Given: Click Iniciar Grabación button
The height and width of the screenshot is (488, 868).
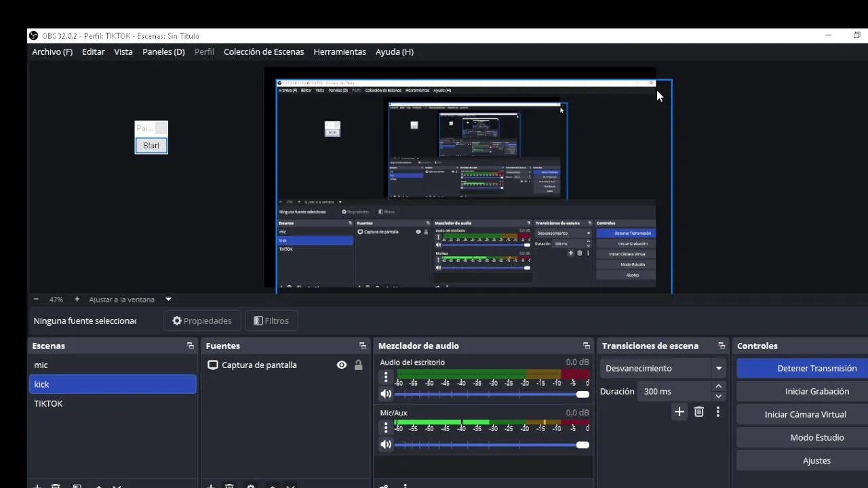Looking at the screenshot, I should 803,391.
